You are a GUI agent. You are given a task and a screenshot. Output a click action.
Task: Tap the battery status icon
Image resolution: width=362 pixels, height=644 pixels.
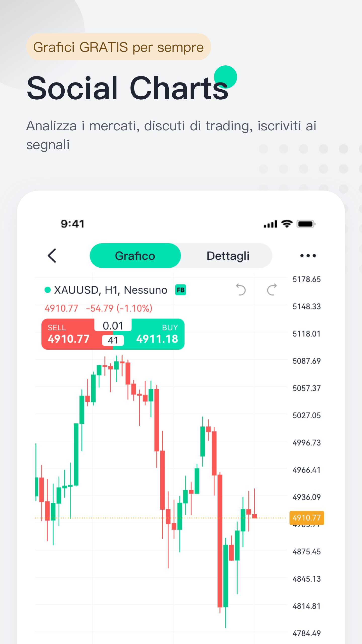coord(306,224)
